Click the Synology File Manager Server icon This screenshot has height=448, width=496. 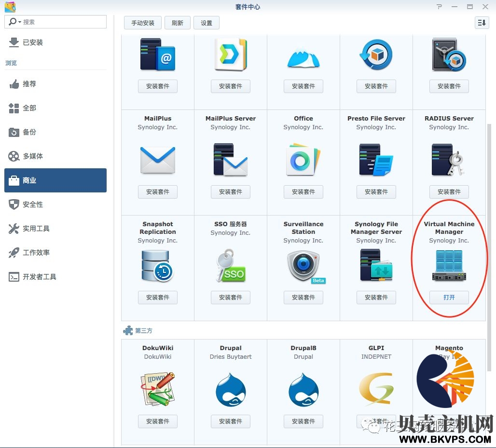click(376, 265)
